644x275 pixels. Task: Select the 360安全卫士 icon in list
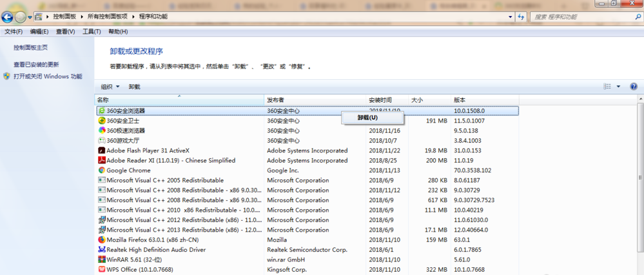pyautogui.click(x=101, y=121)
